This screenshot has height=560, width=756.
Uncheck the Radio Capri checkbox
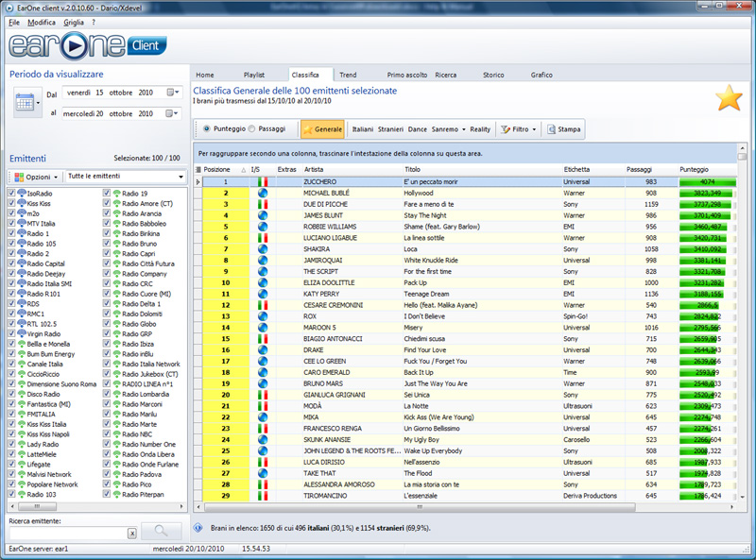[107, 253]
